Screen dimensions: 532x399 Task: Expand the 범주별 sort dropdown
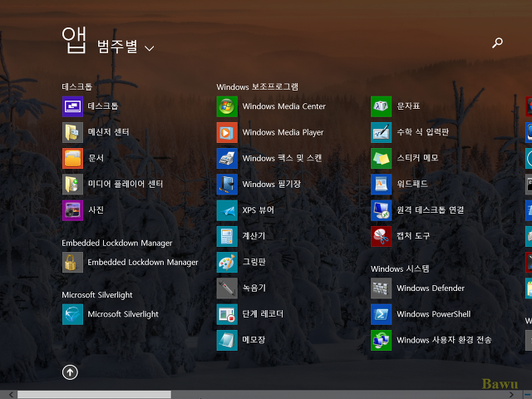coord(126,47)
